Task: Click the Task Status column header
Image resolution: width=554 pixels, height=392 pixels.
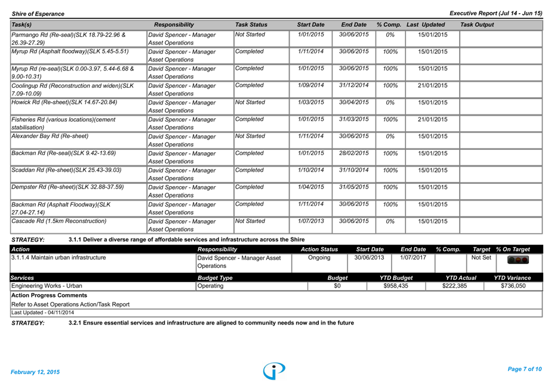Action: 251,25
